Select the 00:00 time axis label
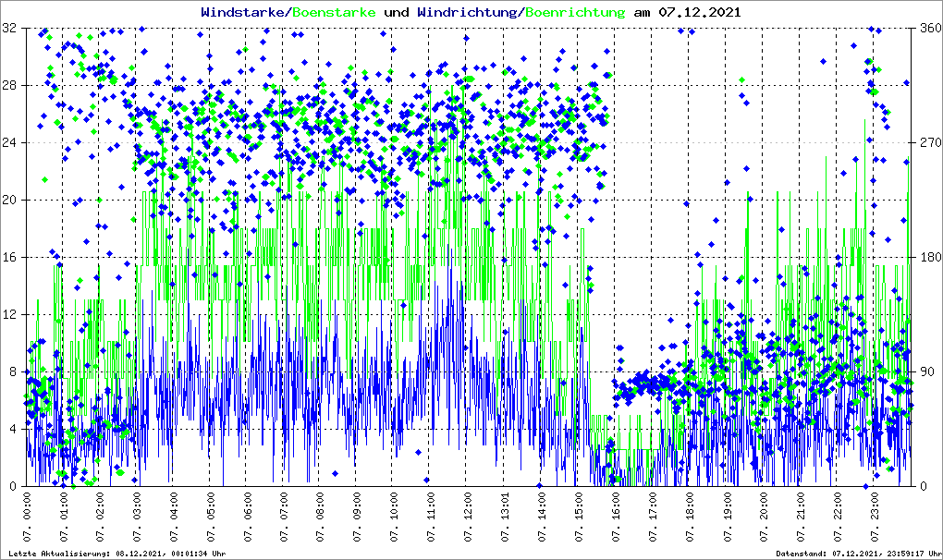Image resolution: width=943 pixels, height=560 pixels. (27, 517)
